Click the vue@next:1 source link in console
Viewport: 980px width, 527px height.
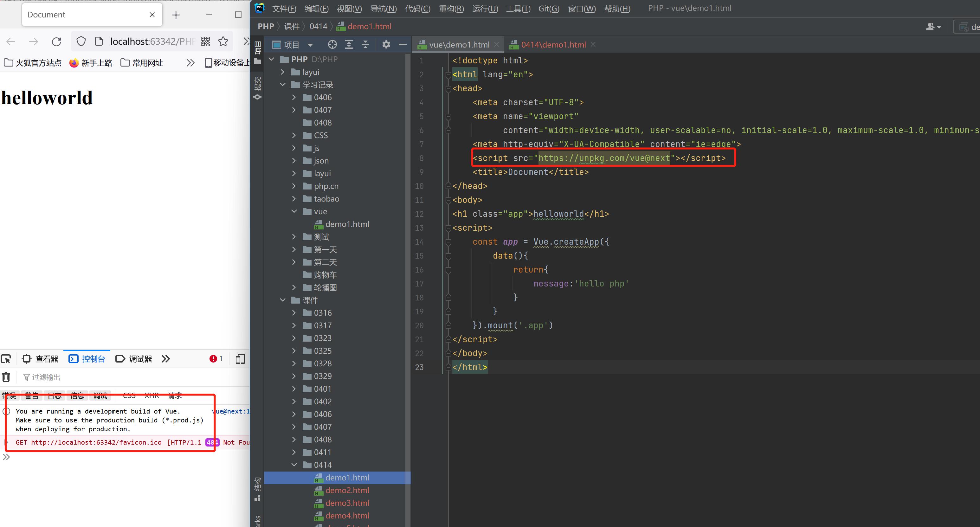pyautogui.click(x=230, y=411)
